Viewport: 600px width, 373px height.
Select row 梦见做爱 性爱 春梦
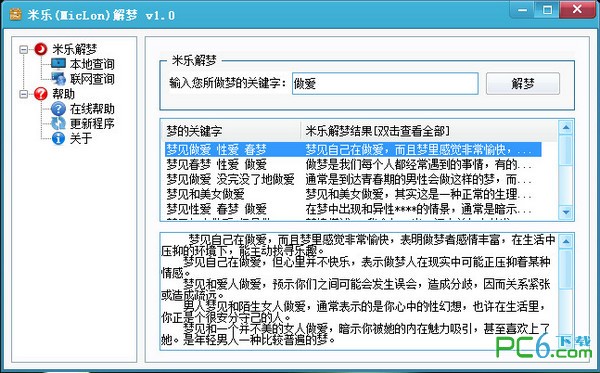click(x=353, y=149)
